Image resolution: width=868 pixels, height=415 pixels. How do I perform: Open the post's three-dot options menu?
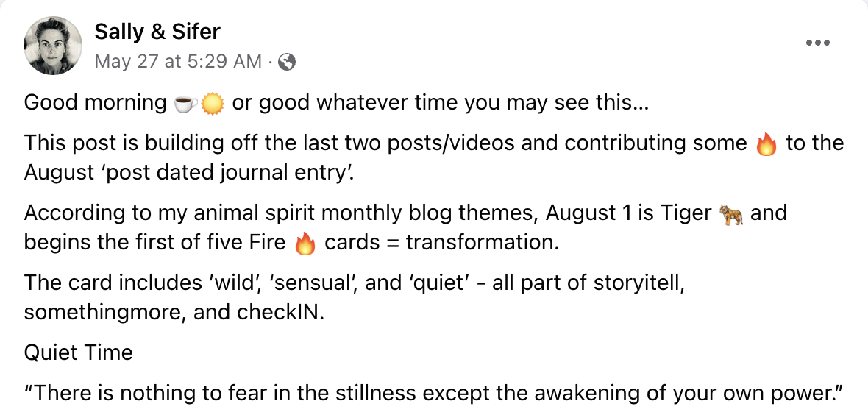click(817, 43)
